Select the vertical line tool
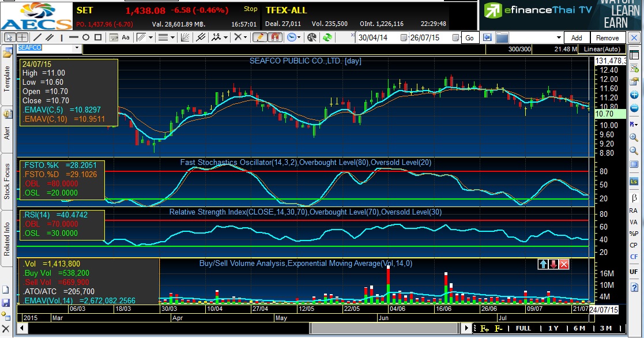 (x=62, y=38)
